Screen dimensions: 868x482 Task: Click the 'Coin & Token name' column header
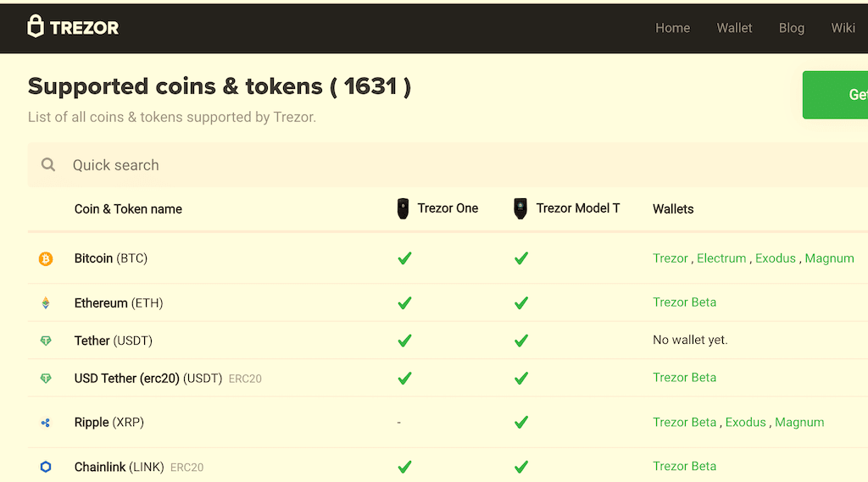[128, 209]
